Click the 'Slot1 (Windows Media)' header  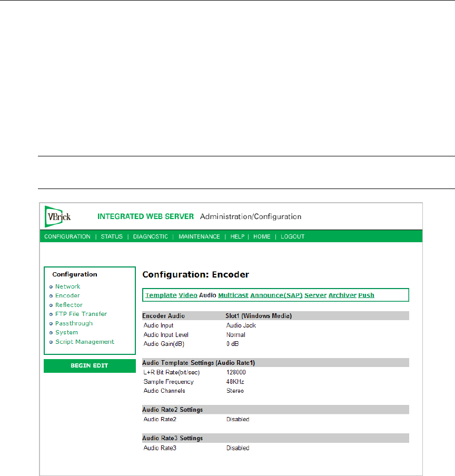pos(259,316)
